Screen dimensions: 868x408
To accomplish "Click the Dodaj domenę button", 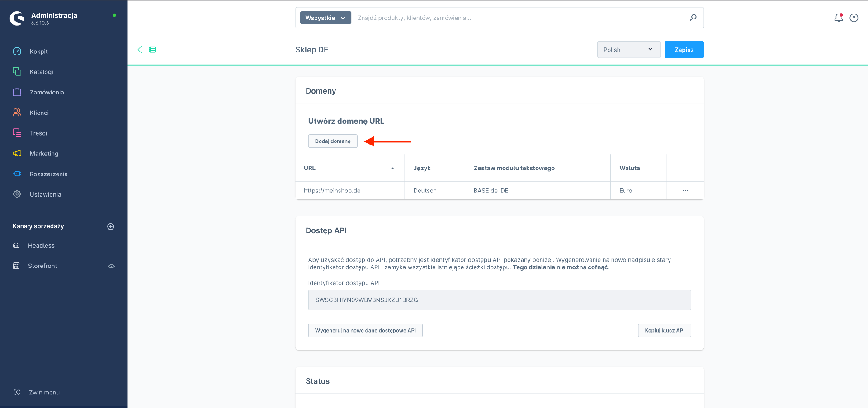I will pyautogui.click(x=333, y=141).
